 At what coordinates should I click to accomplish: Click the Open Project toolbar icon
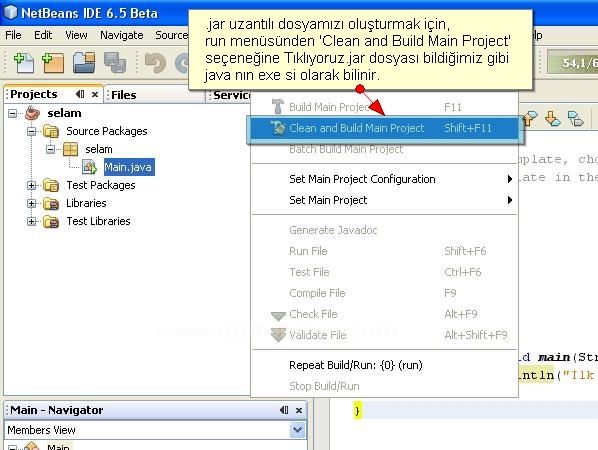tap(84, 63)
